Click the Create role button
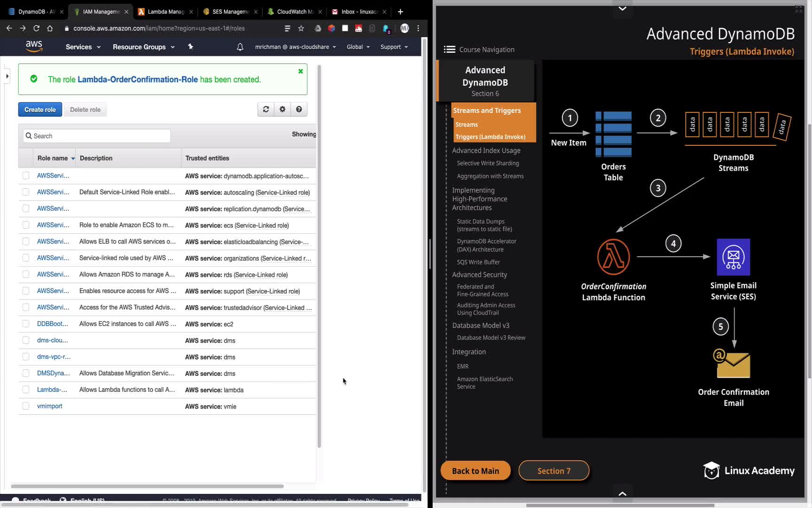Image resolution: width=812 pixels, height=508 pixels. pyautogui.click(x=40, y=110)
